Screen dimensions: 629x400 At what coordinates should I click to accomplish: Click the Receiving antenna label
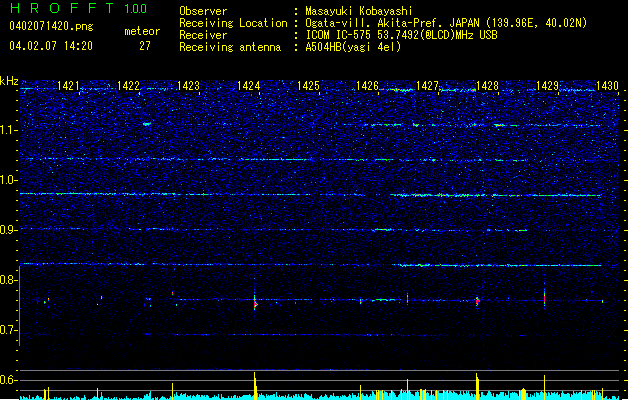click(x=230, y=47)
